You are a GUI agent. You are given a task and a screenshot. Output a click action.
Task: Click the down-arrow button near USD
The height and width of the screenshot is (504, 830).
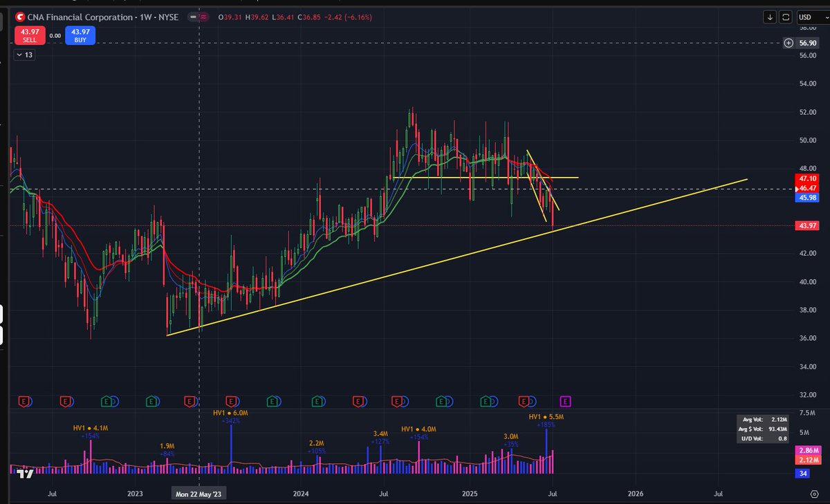click(x=770, y=17)
